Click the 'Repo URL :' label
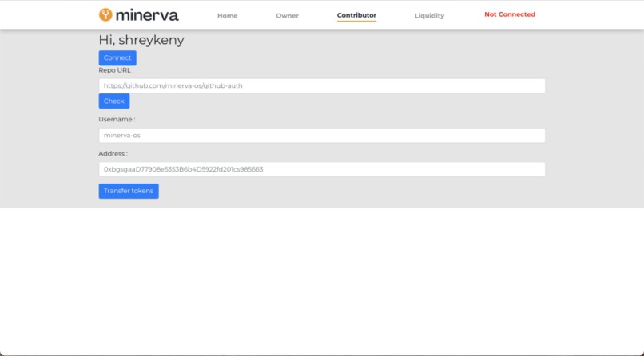644x356 pixels. coord(116,70)
